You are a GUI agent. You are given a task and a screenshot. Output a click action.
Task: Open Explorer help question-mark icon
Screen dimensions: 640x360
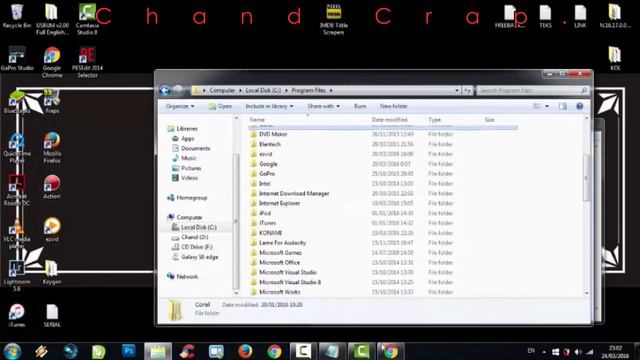point(579,106)
